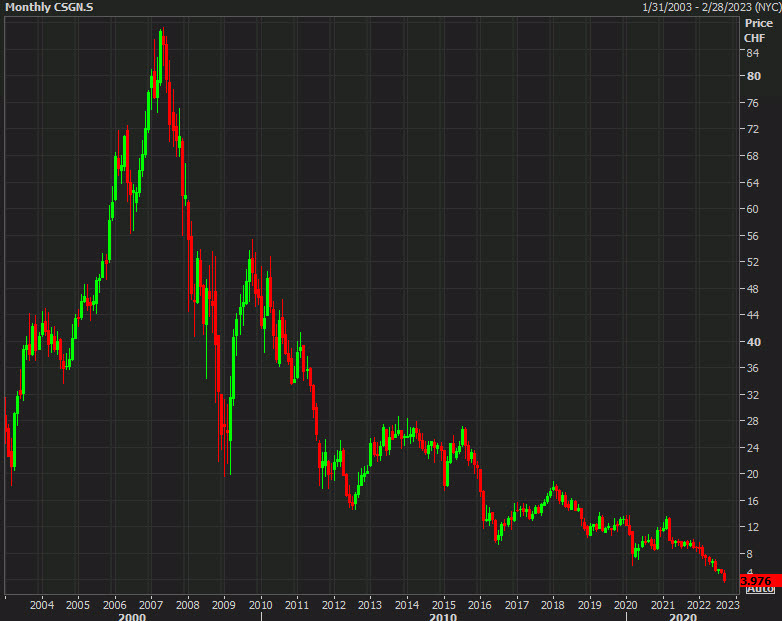Click the 44 price axis label
Screen dimensions: 782x621
pyautogui.click(x=753, y=315)
